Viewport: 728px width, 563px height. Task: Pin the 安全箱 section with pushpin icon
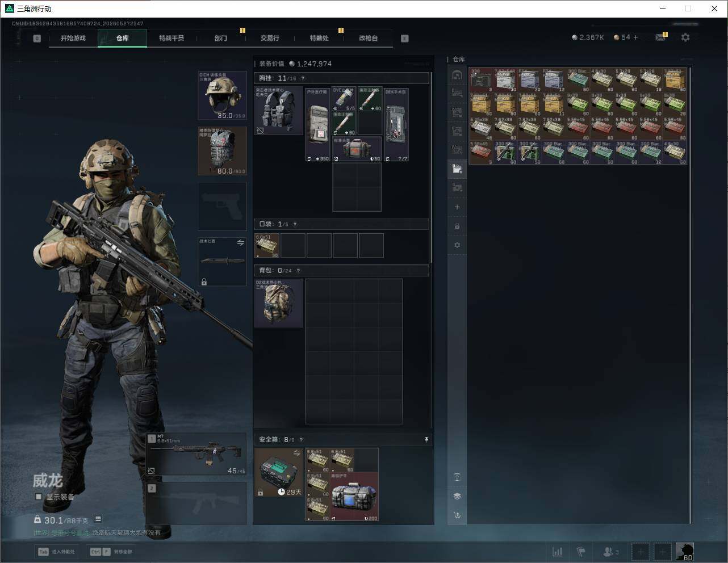(426, 440)
